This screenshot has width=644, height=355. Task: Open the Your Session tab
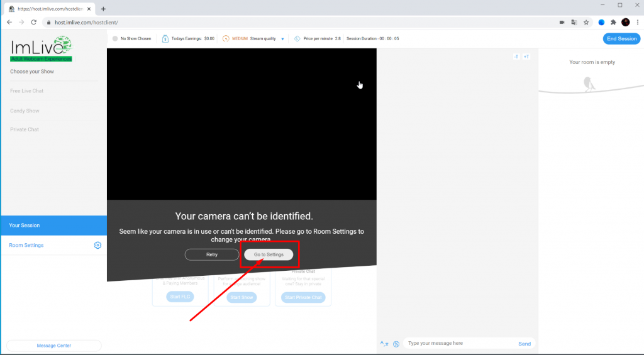pos(54,226)
